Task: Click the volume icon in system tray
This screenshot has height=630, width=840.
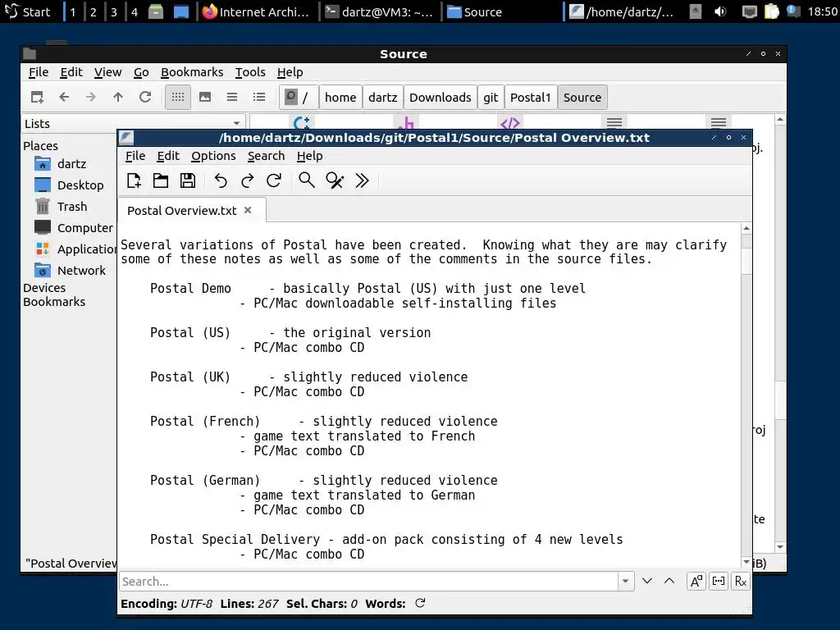Action: pos(720,11)
